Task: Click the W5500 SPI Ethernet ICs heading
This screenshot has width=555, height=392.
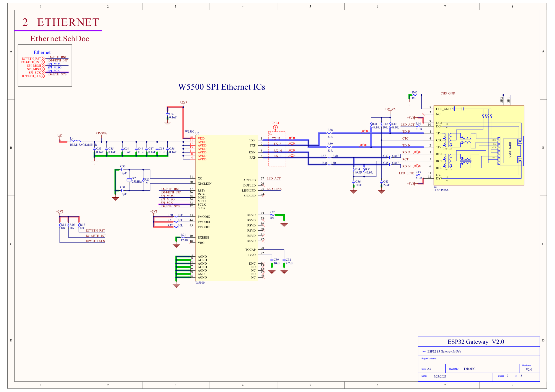Action: coord(222,87)
